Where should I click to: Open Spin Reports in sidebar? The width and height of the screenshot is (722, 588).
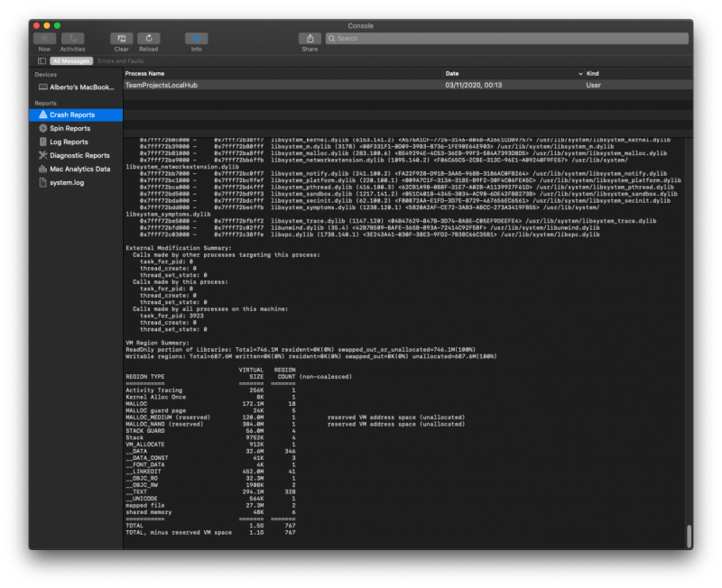pyautogui.click(x=69, y=128)
